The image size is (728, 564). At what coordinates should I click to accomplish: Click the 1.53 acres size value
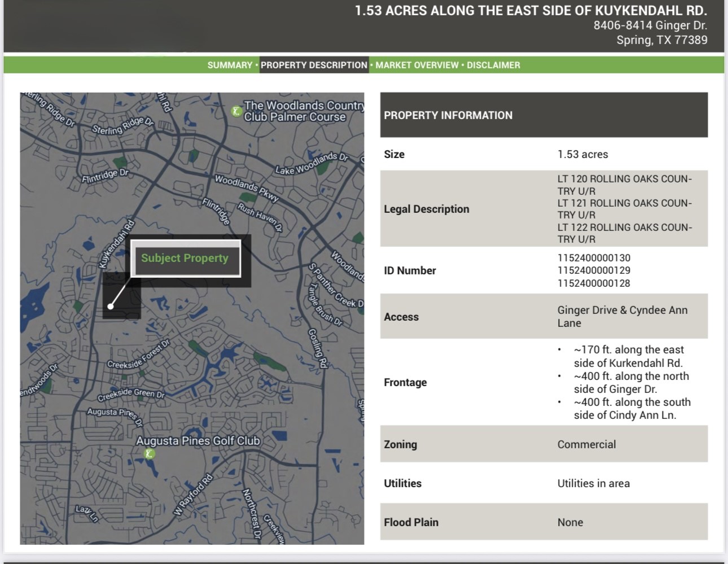click(x=582, y=154)
